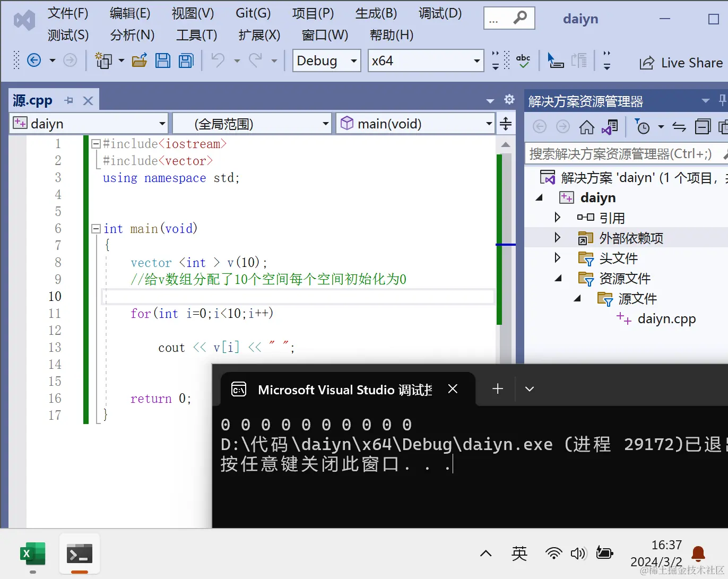The width and height of the screenshot is (728, 579).
Task: Select the 源.cpp editor tab
Action: pos(33,100)
